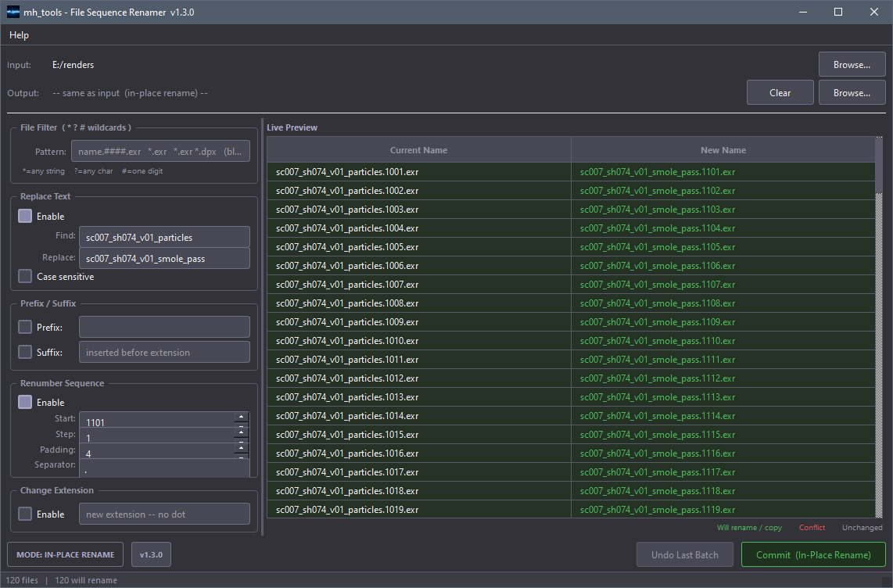The height and width of the screenshot is (588, 893).
Task: Click into the Replace text field
Action: point(164,259)
